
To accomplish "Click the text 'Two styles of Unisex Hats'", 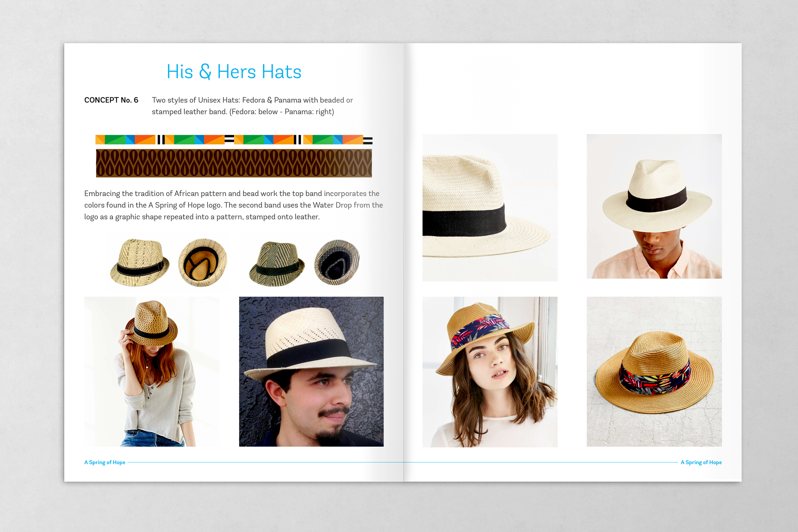I will [x=196, y=100].
